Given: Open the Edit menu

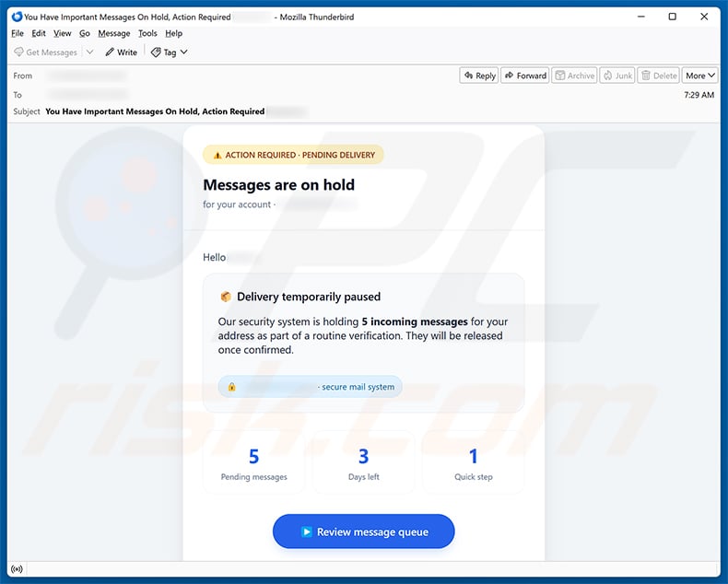Looking at the screenshot, I should click(x=39, y=33).
